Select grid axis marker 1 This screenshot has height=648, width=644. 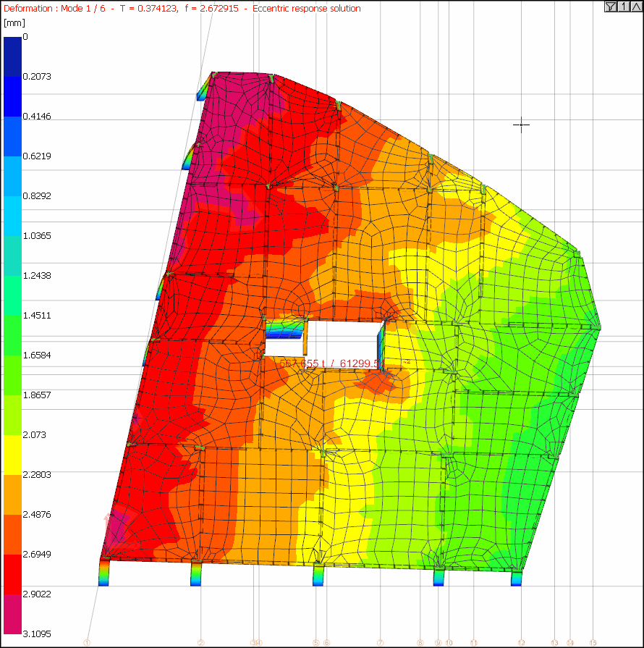click(x=87, y=642)
